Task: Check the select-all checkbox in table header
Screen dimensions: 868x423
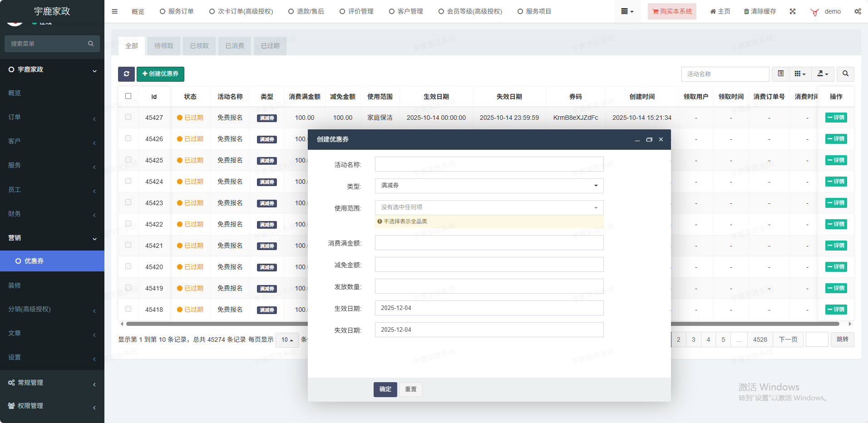Action: pos(128,96)
